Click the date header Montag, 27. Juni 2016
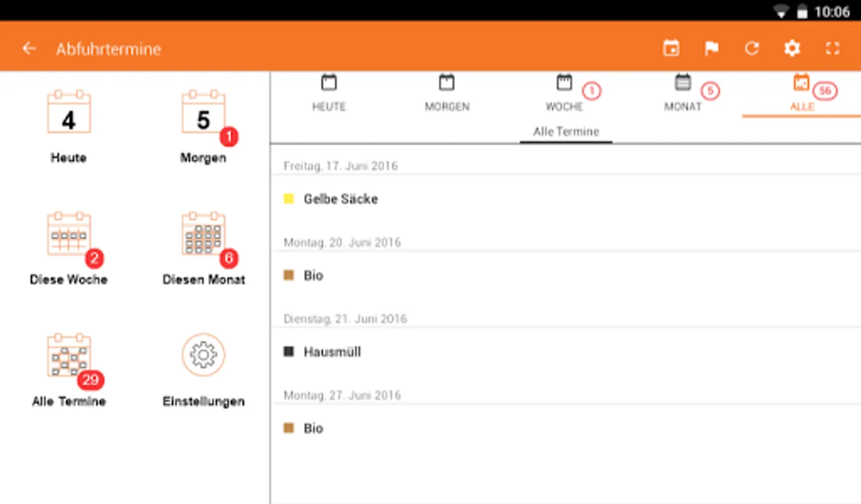The image size is (861, 504). (x=342, y=395)
